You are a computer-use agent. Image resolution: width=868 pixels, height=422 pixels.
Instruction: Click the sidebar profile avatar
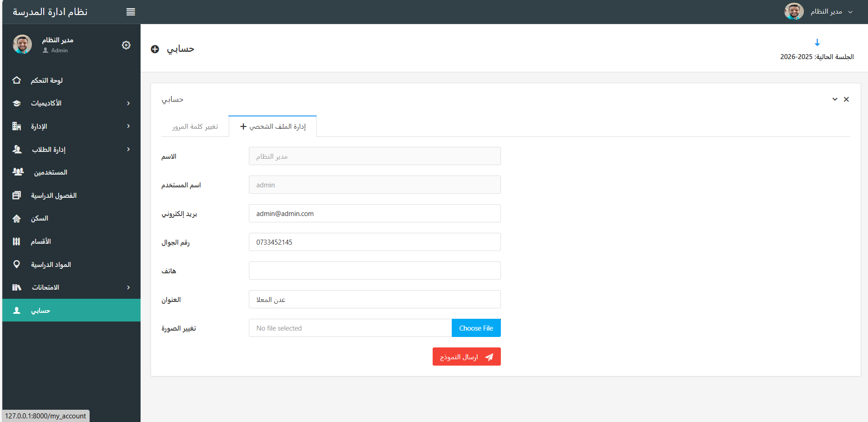coord(22,45)
